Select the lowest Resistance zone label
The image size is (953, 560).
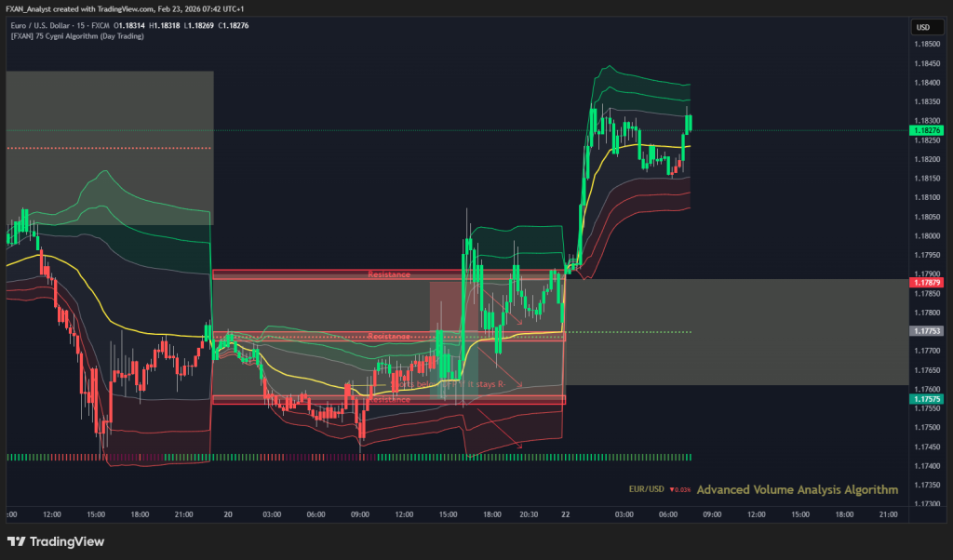click(x=388, y=399)
